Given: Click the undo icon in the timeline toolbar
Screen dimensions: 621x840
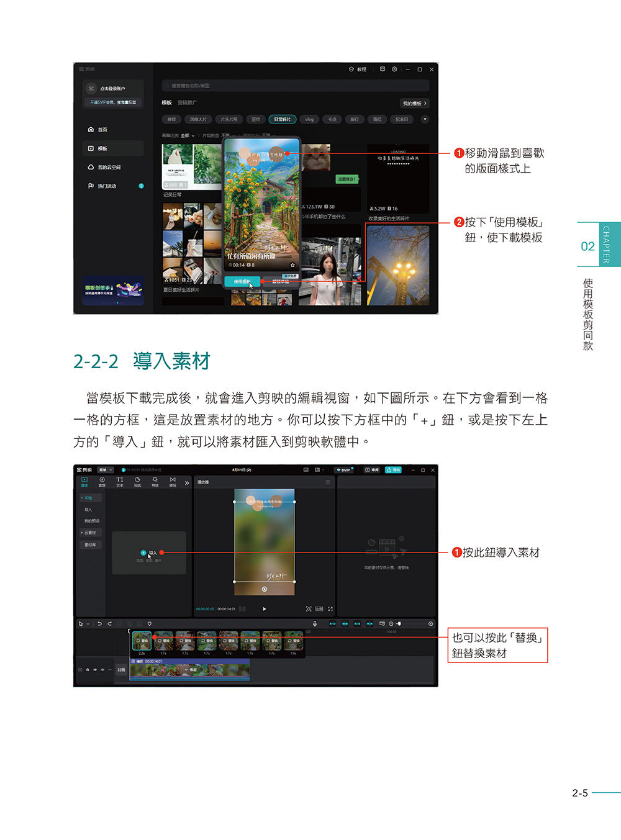Looking at the screenshot, I should 99,623.
